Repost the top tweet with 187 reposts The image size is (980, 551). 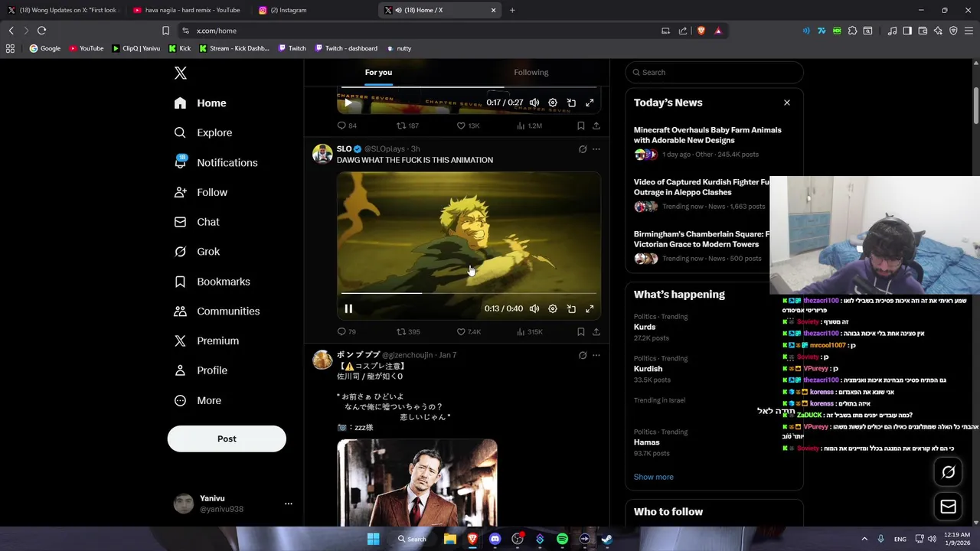pos(407,126)
